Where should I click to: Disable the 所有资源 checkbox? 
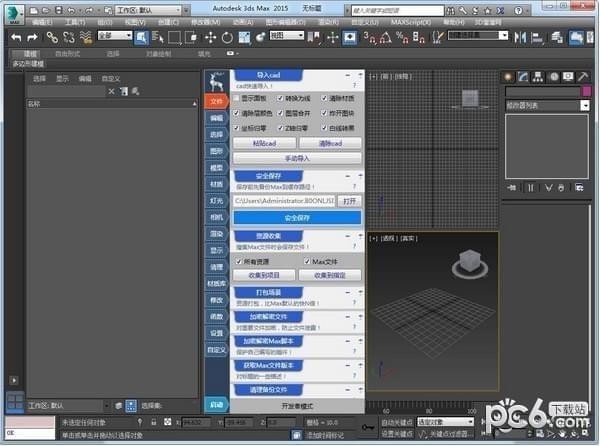(238, 261)
